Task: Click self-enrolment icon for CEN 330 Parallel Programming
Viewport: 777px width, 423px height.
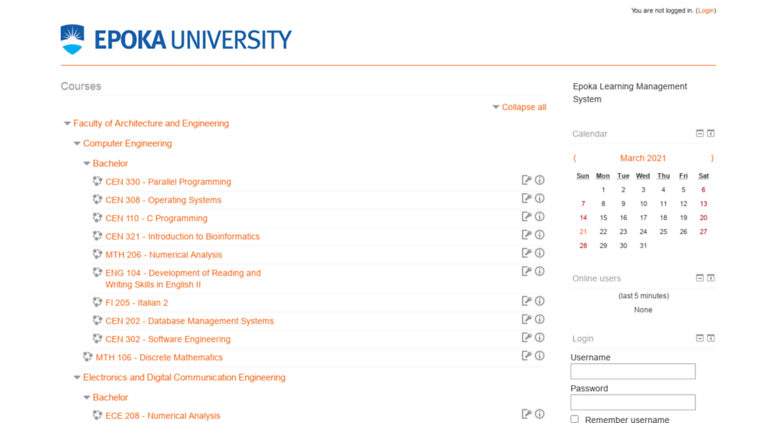Action: [526, 180]
